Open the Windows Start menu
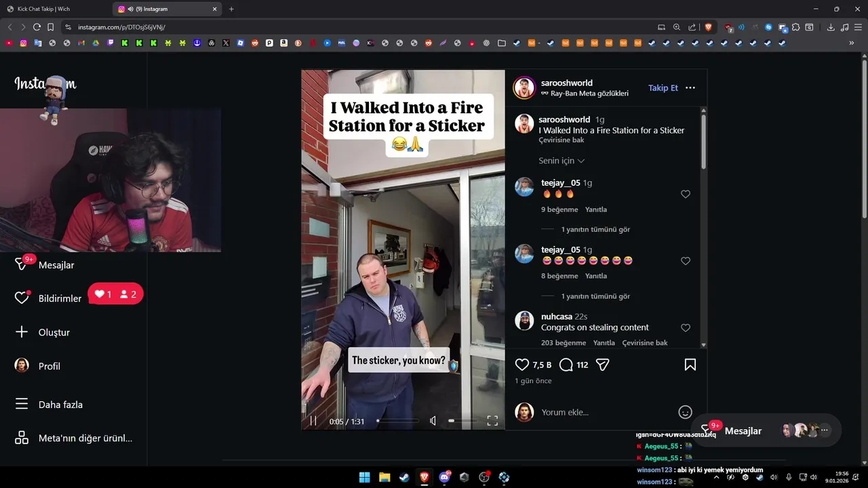Screen dimensions: 868x488 pos(364,477)
